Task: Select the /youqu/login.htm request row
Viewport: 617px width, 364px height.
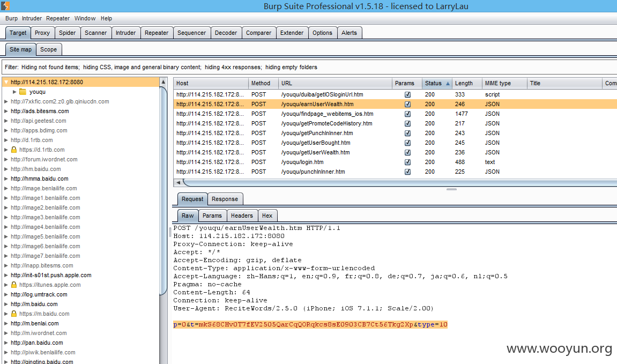Action: tap(395, 162)
